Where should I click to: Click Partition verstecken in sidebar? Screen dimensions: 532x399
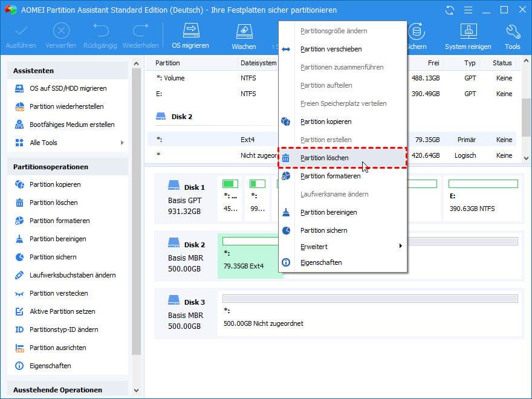click(68, 293)
